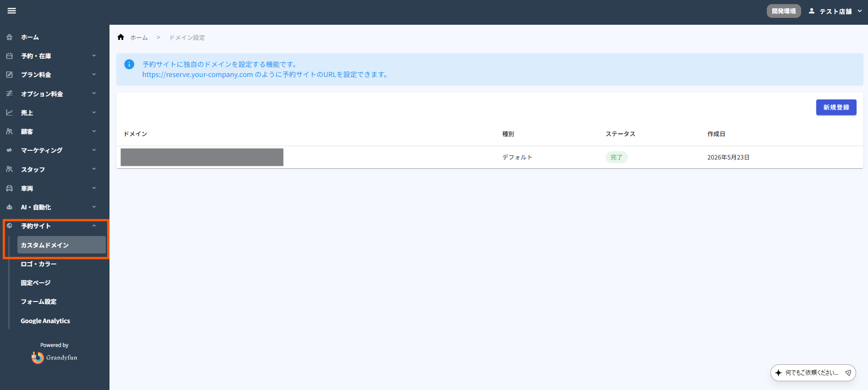Expand the 予約・在庫 menu chevron

94,56
